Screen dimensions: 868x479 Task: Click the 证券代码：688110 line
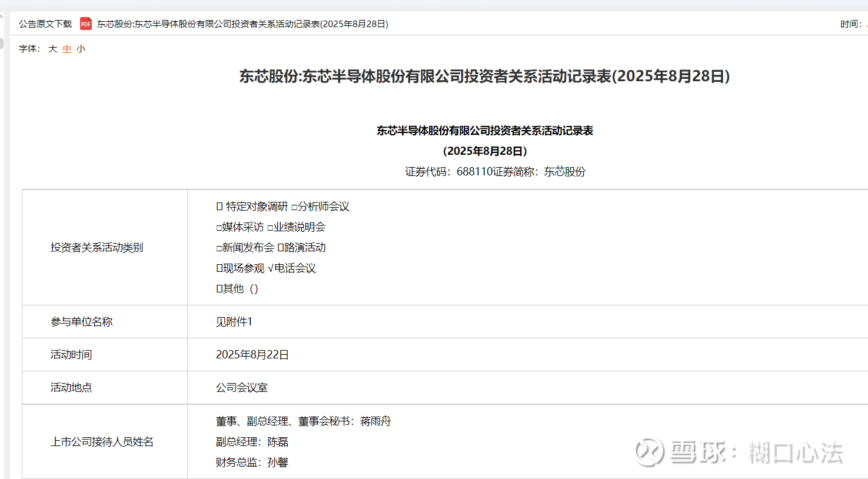tap(495, 172)
